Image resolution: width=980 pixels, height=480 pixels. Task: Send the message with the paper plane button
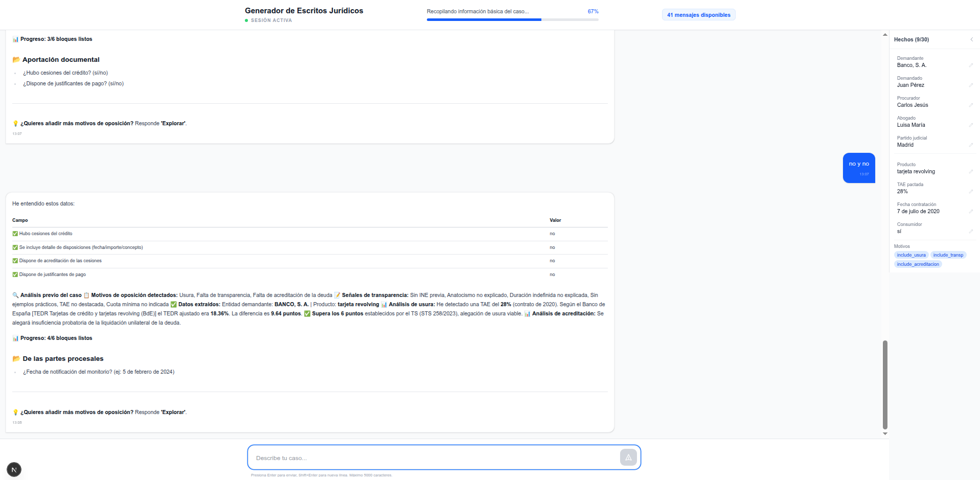tap(628, 457)
